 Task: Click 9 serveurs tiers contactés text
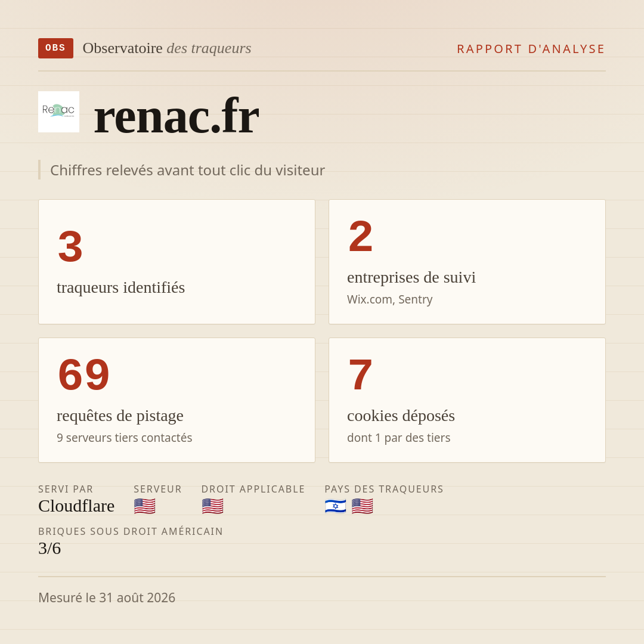tap(125, 438)
